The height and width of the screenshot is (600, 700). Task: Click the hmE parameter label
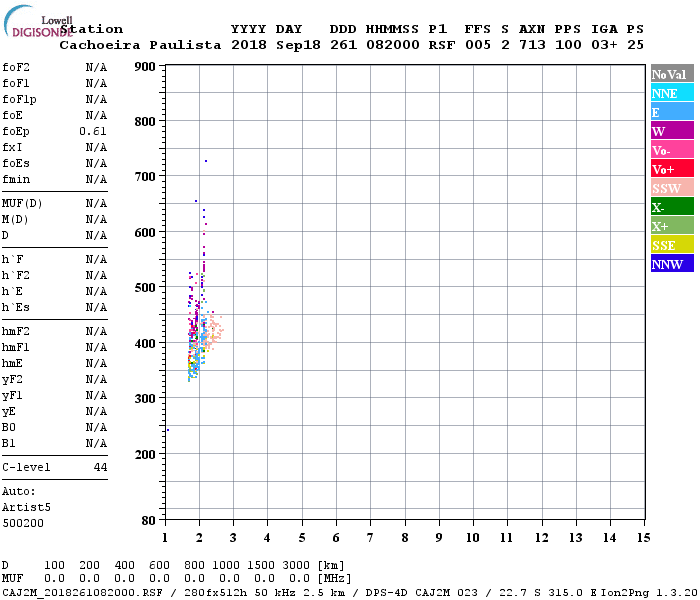12,363
